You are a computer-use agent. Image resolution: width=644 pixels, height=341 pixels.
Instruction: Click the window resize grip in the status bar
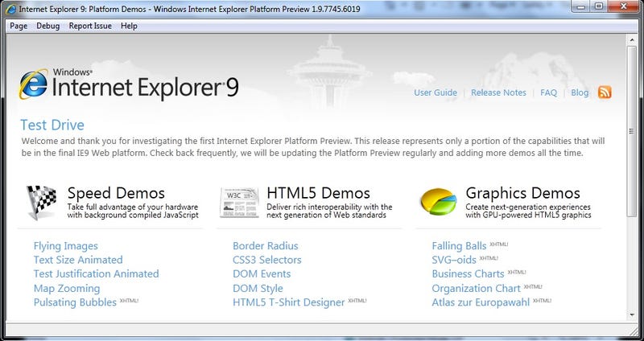pos(633,331)
